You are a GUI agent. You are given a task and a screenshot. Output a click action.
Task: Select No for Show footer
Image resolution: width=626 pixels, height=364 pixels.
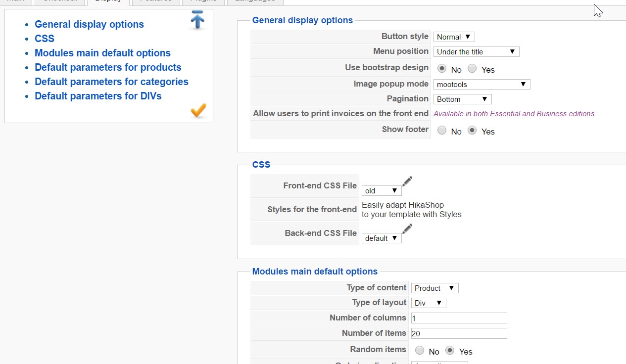tap(442, 131)
